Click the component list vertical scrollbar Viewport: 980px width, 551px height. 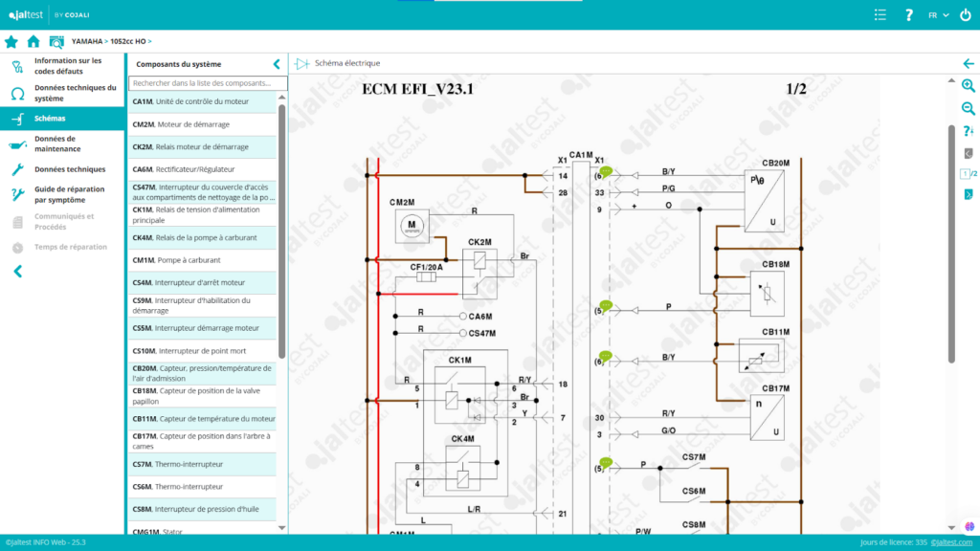pyautogui.click(x=281, y=230)
